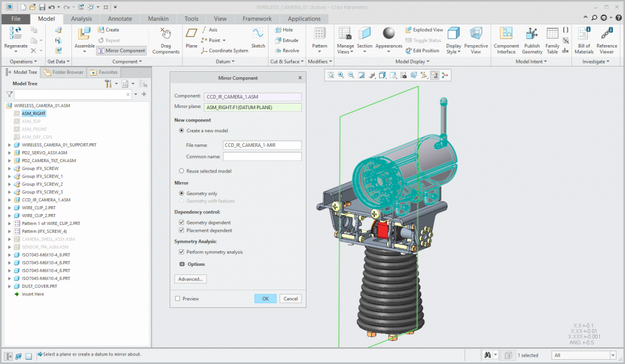Toggle Exploded View
The image size is (625, 364).
pyautogui.click(x=424, y=30)
